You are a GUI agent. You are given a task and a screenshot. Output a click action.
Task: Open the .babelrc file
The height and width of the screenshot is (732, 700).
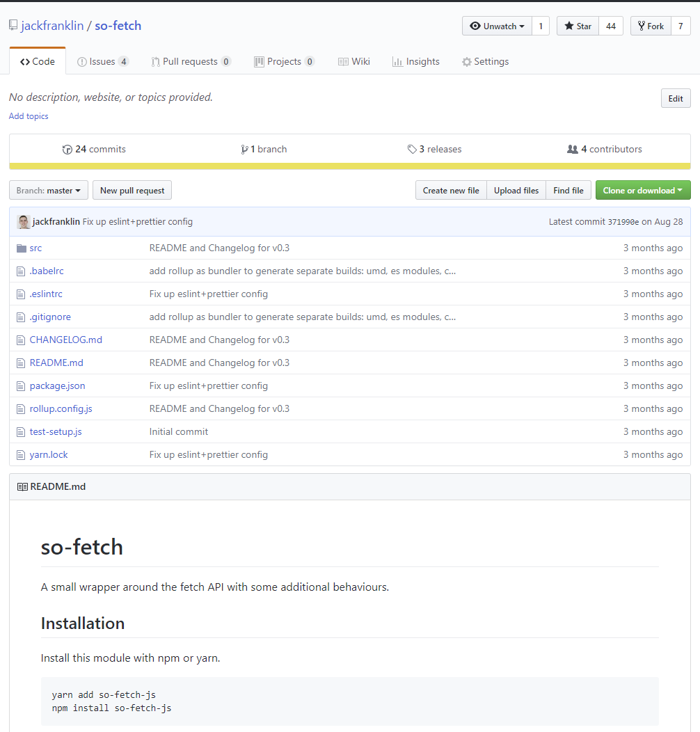pos(47,271)
